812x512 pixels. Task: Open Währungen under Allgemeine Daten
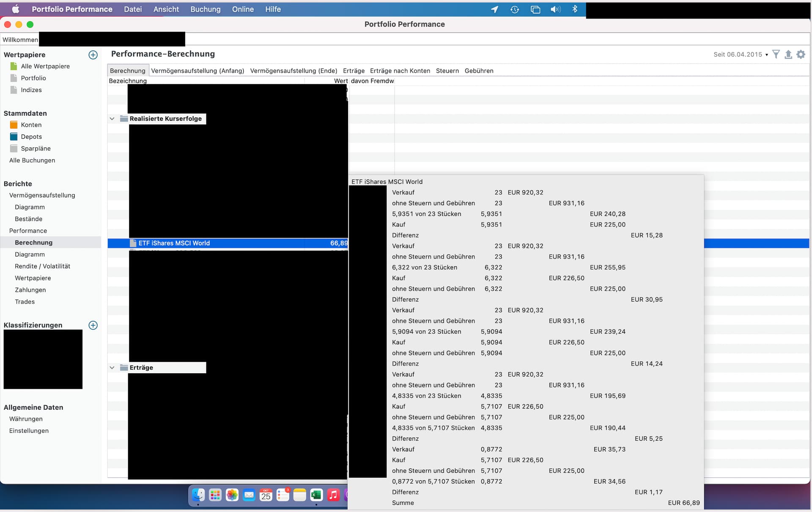click(x=26, y=419)
